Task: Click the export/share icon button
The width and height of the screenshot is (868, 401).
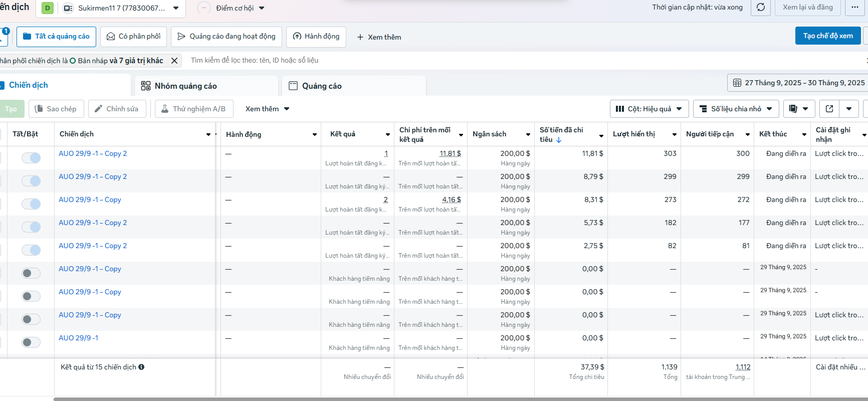Action: click(x=829, y=109)
